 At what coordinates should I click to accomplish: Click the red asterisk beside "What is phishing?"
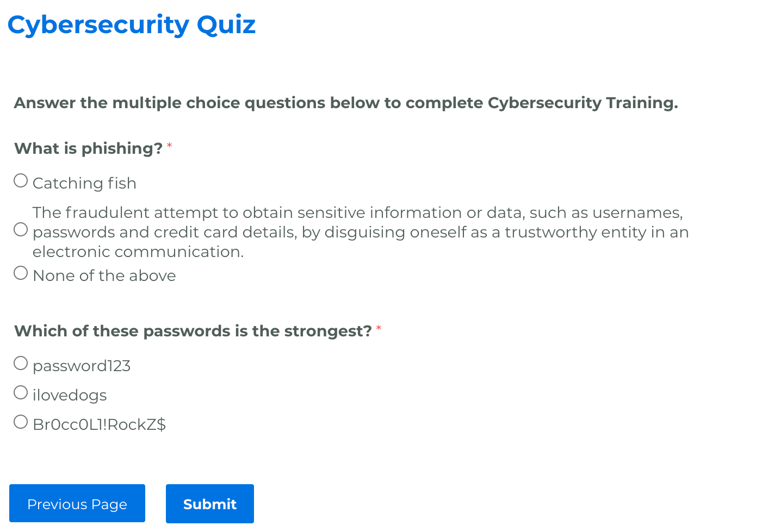tap(170, 146)
